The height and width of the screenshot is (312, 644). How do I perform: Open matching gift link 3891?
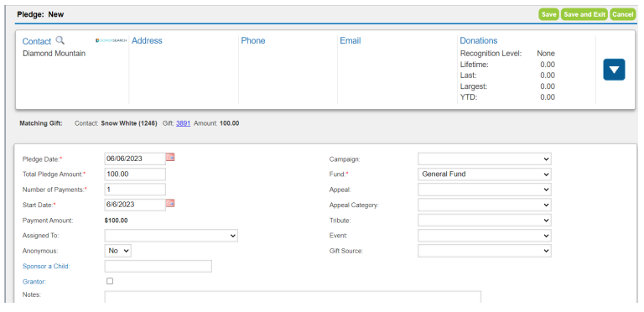(x=183, y=123)
